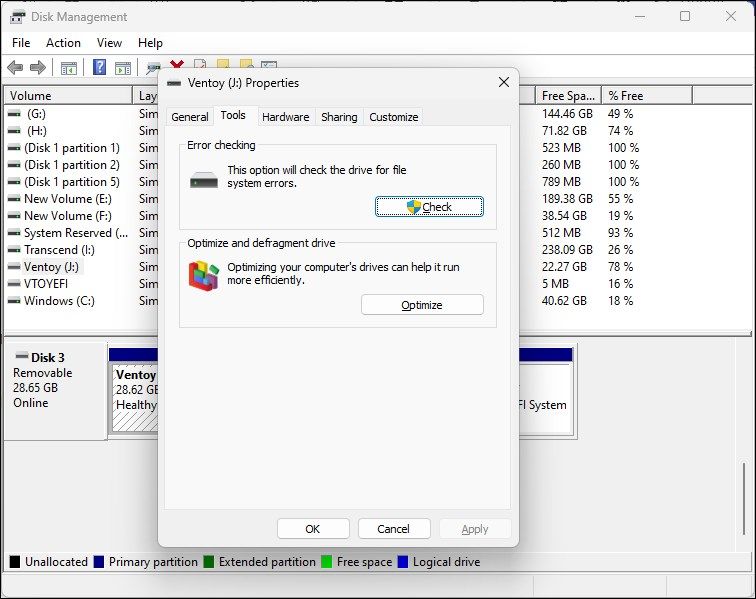Viewport: 756px width, 599px height.
Task: Click the Optimize button
Action: coord(421,305)
